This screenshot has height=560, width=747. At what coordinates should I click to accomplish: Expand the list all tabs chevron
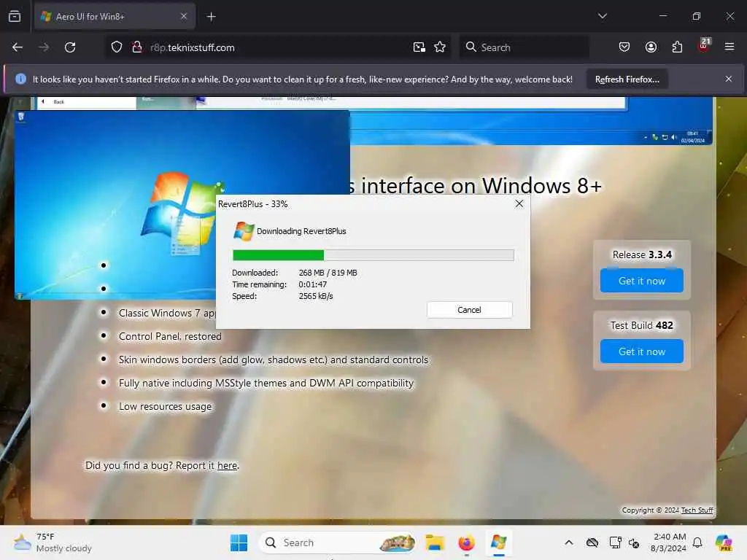602,16
